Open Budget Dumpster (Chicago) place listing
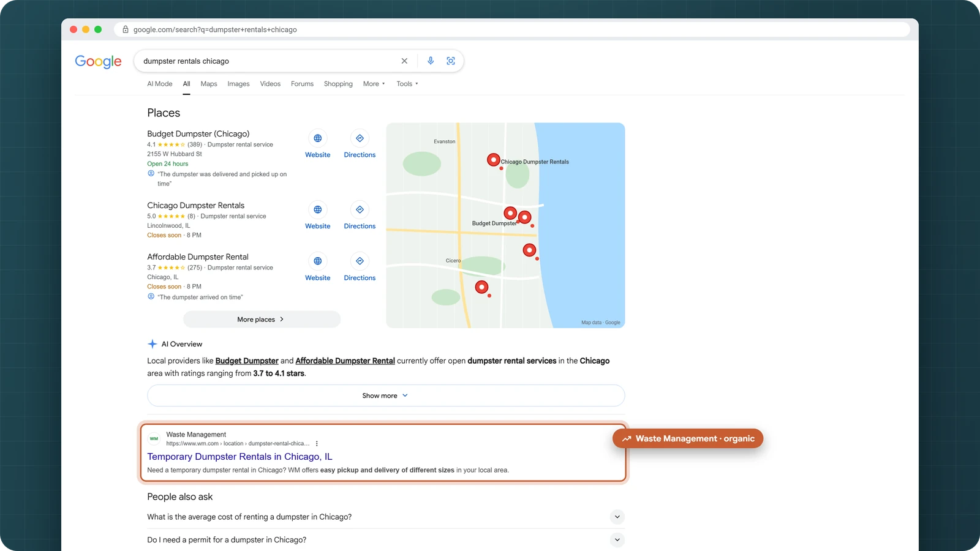The height and width of the screenshot is (551, 980). [x=198, y=133]
